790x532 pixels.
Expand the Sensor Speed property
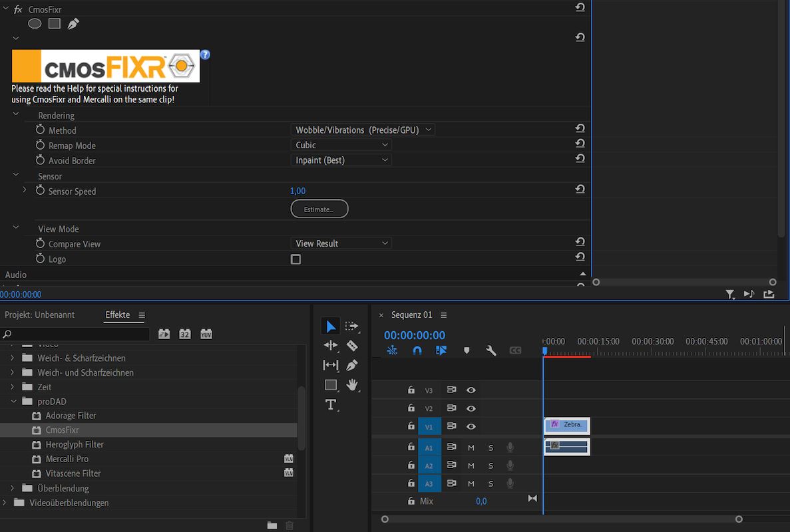tap(24, 190)
